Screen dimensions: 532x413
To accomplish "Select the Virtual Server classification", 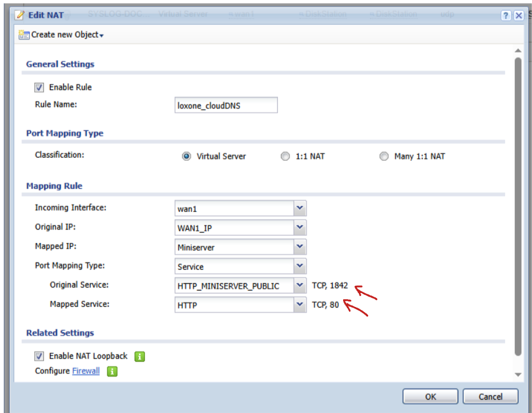I will click(x=186, y=157).
